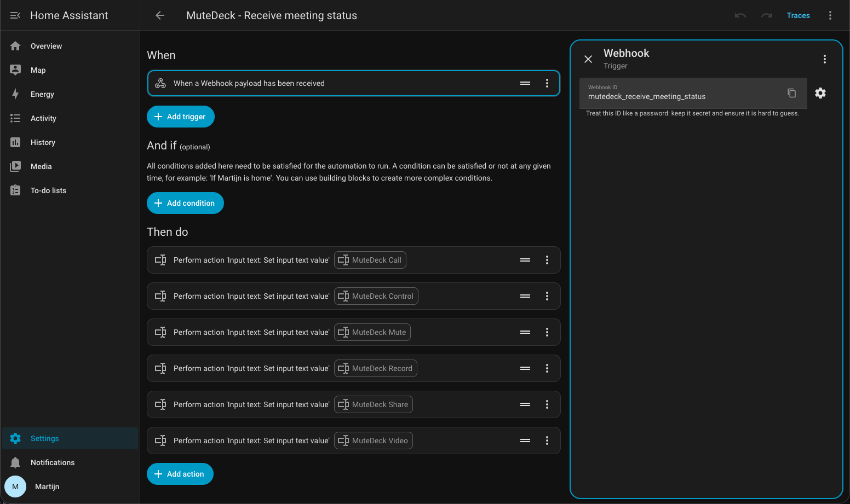Image resolution: width=850 pixels, height=504 pixels.
Task: Expand the MuteDeck Control action row
Action: click(354, 296)
